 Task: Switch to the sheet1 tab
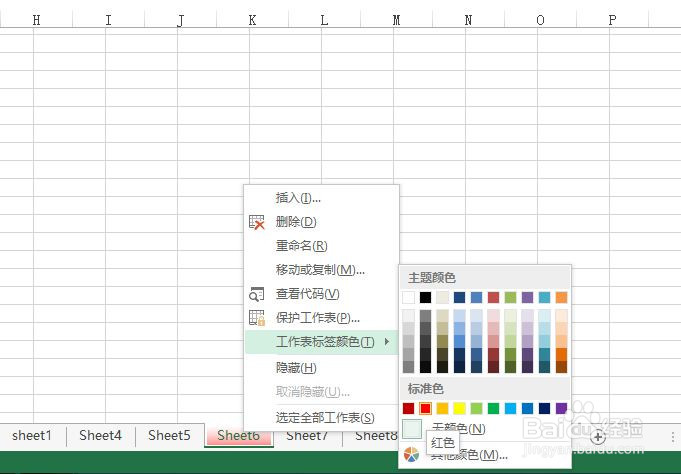32,435
